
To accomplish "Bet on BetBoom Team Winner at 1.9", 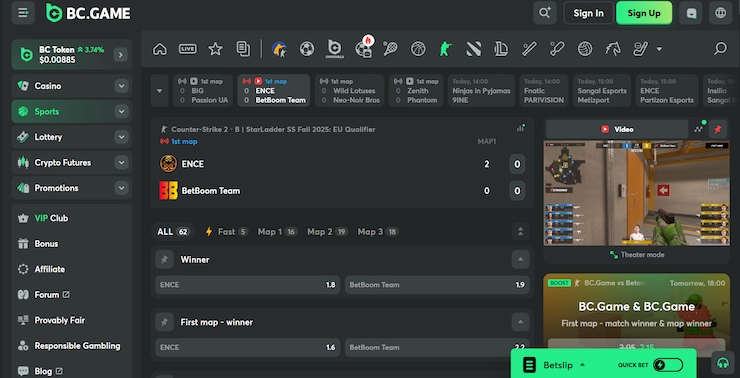I will pyautogui.click(x=437, y=285).
